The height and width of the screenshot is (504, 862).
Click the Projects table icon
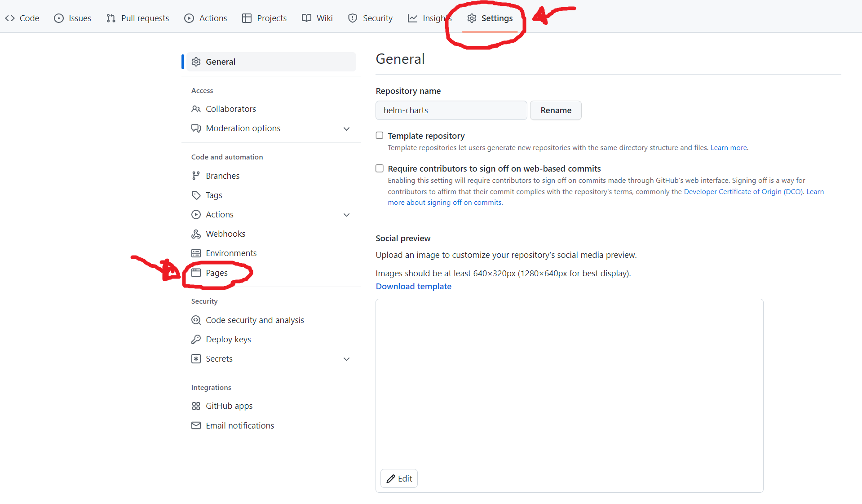(x=247, y=18)
